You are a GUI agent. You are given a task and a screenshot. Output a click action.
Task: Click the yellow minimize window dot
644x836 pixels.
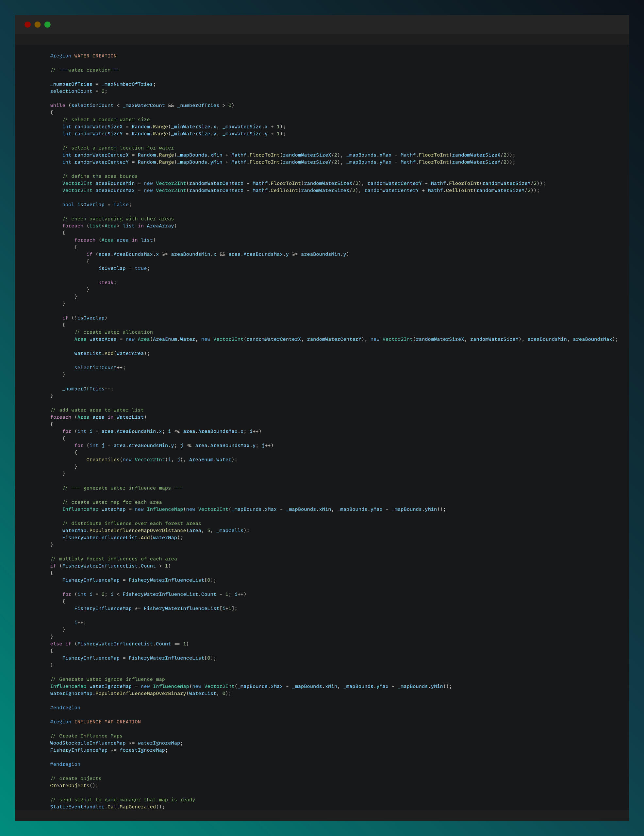point(38,25)
